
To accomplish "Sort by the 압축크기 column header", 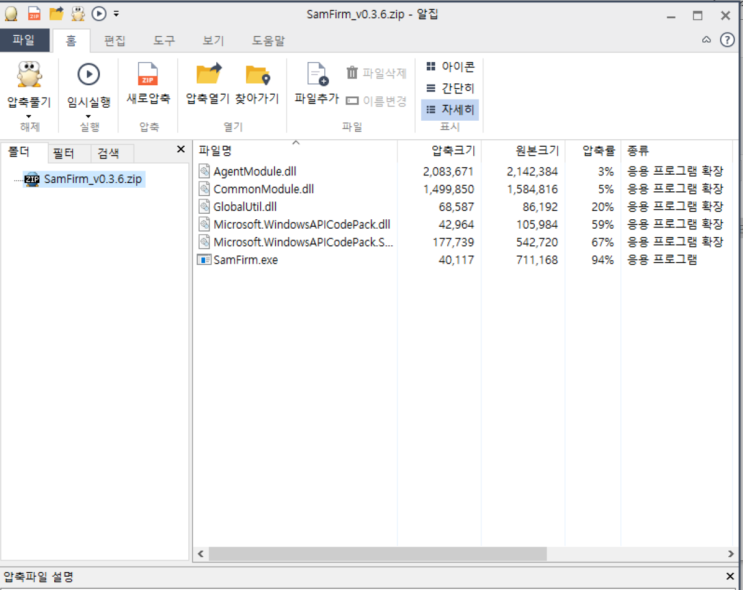I will click(439, 151).
